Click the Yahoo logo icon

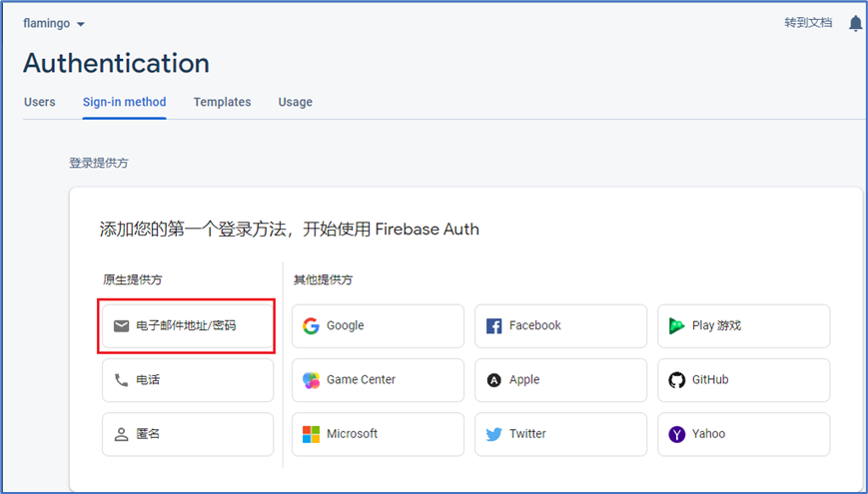pyautogui.click(x=676, y=434)
